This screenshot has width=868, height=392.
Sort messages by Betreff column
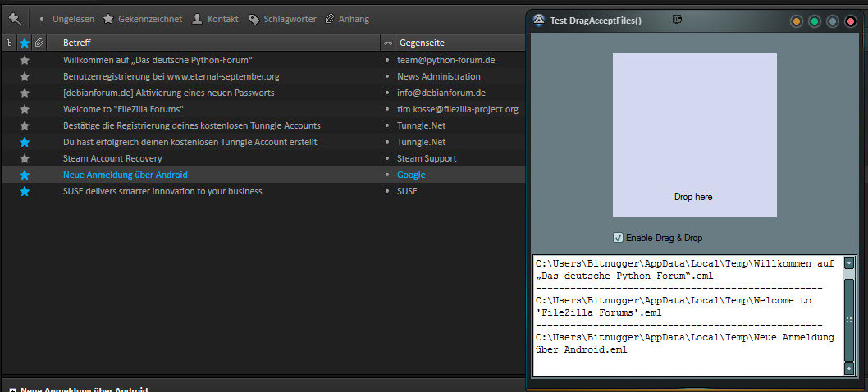213,43
